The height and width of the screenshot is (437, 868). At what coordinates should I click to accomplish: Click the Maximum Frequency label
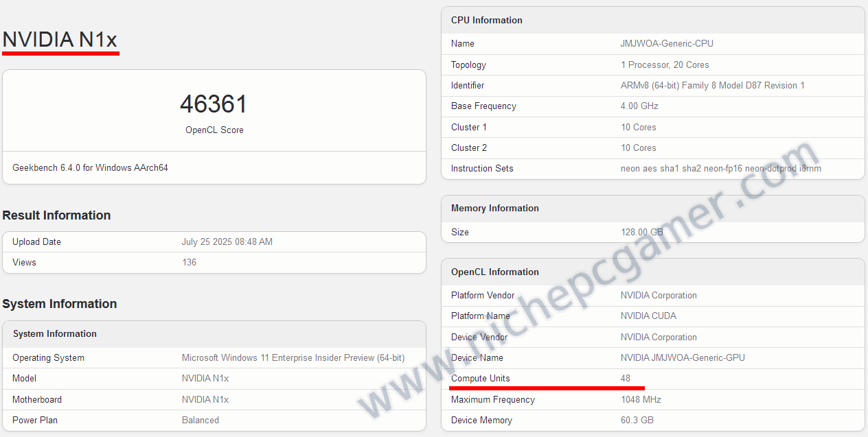[x=493, y=399]
